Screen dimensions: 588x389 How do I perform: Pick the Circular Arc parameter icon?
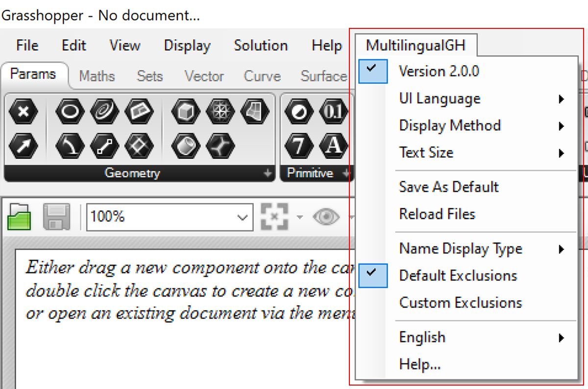click(x=70, y=146)
